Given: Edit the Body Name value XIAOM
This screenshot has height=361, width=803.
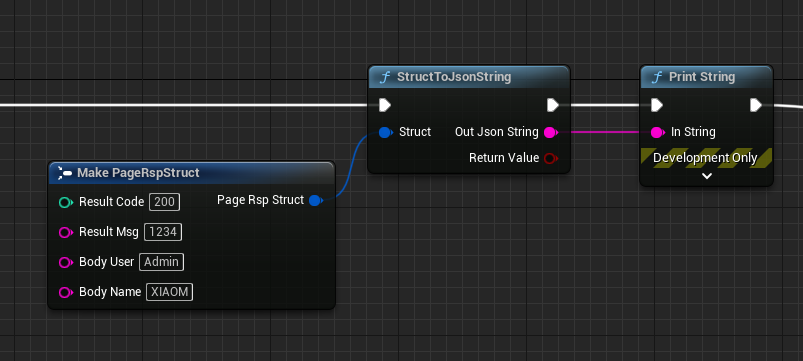Looking at the screenshot, I should coord(170,292).
